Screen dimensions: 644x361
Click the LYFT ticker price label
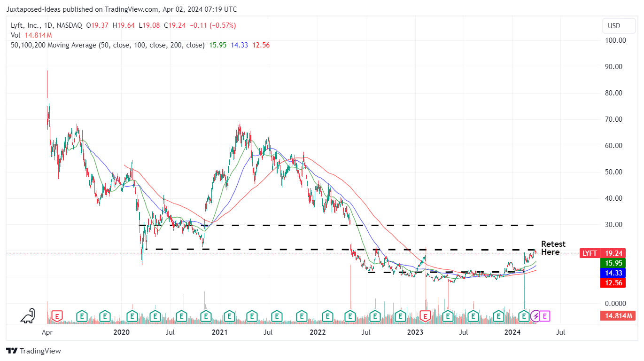tap(590, 253)
